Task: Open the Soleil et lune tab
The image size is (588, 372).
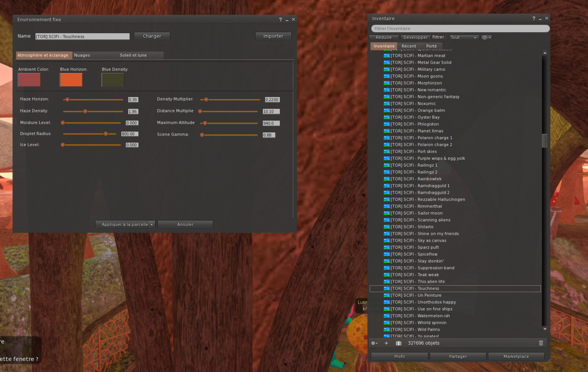Action: click(133, 55)
